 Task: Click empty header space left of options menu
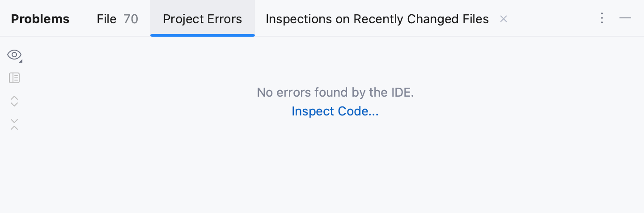pos(555,19)
